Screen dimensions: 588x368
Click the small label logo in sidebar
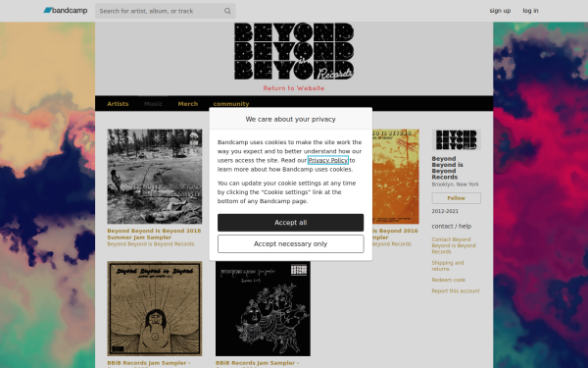[x=457, y=139]
